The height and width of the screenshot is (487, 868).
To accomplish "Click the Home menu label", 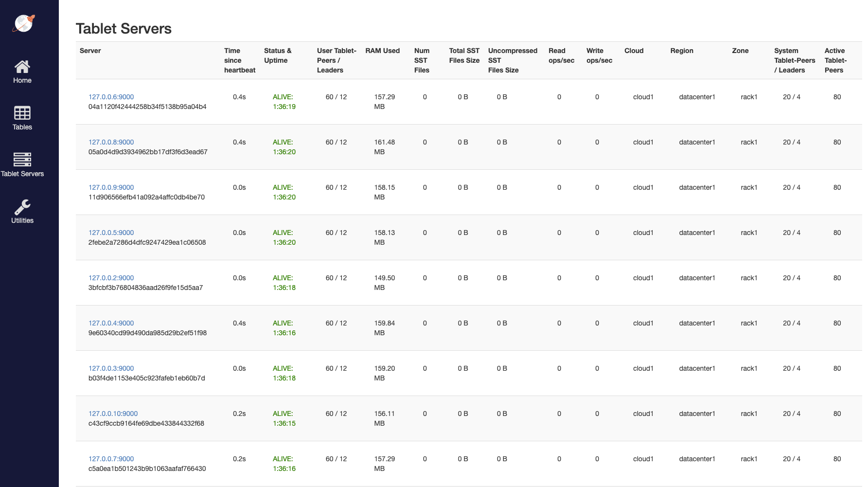I will (22, 80).
